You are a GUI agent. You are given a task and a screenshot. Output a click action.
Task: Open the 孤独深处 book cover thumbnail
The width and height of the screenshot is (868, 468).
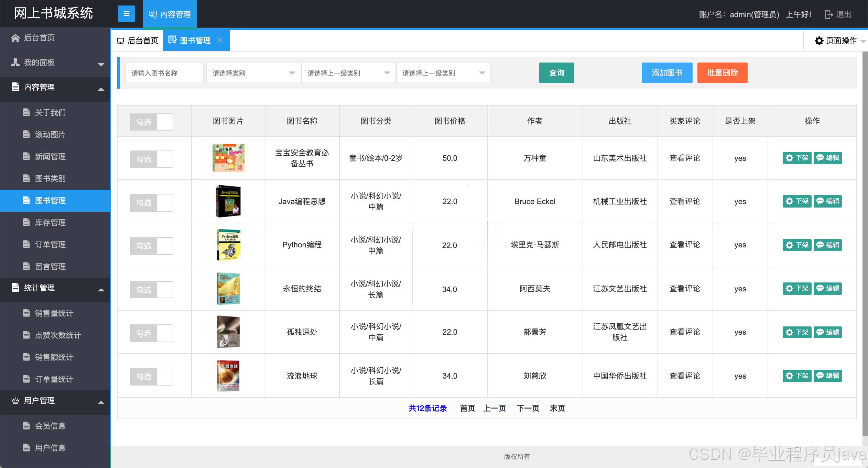229,332
